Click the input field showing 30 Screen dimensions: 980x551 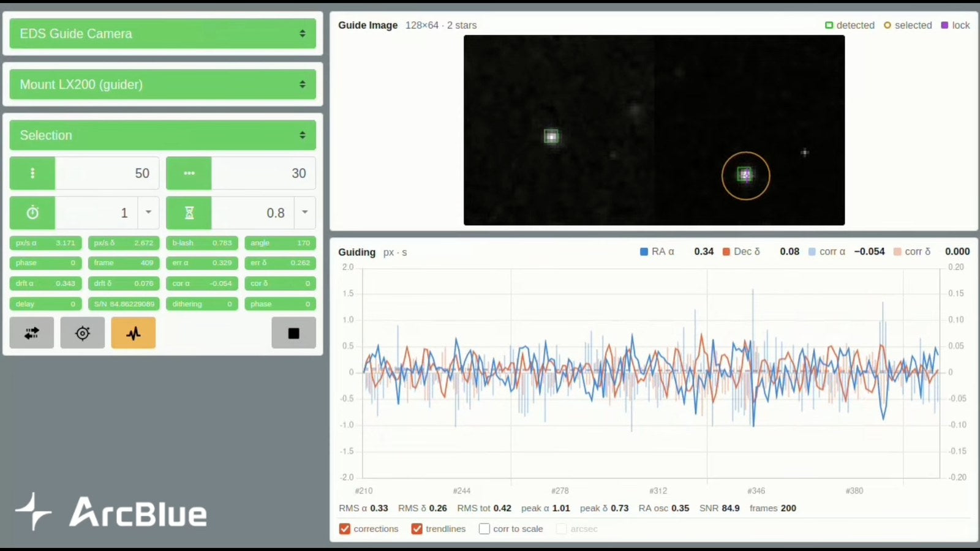pyautogui.click(x=263, y=173)
